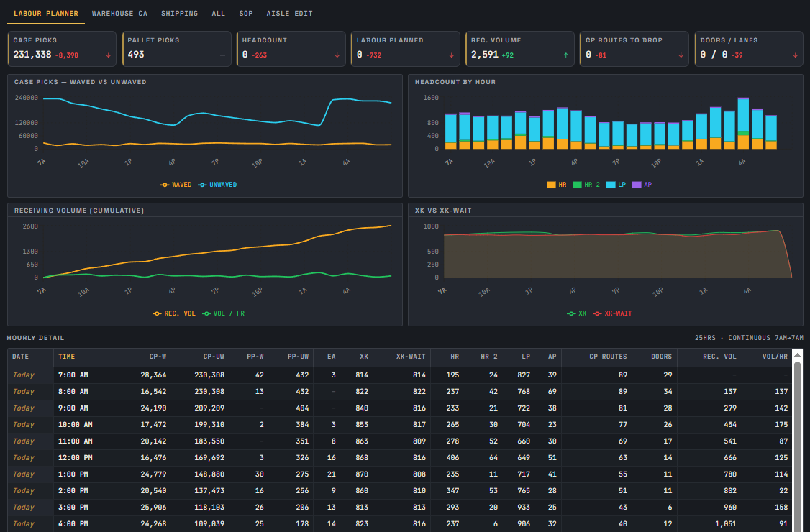Viewport: 810px width, 532px height.
Task: Toggle LP series in headcount legend
Action: coord(616,185)
